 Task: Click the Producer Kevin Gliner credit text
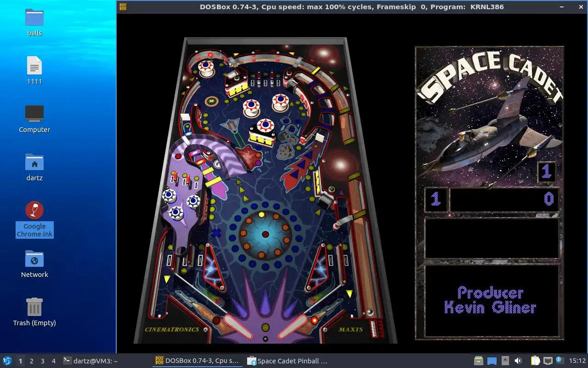pos(490,300)
